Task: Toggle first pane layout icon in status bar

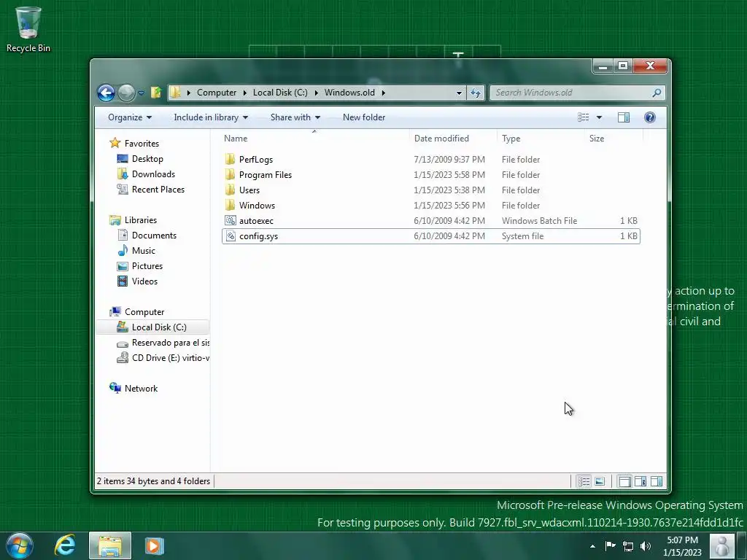Action: 624,481
